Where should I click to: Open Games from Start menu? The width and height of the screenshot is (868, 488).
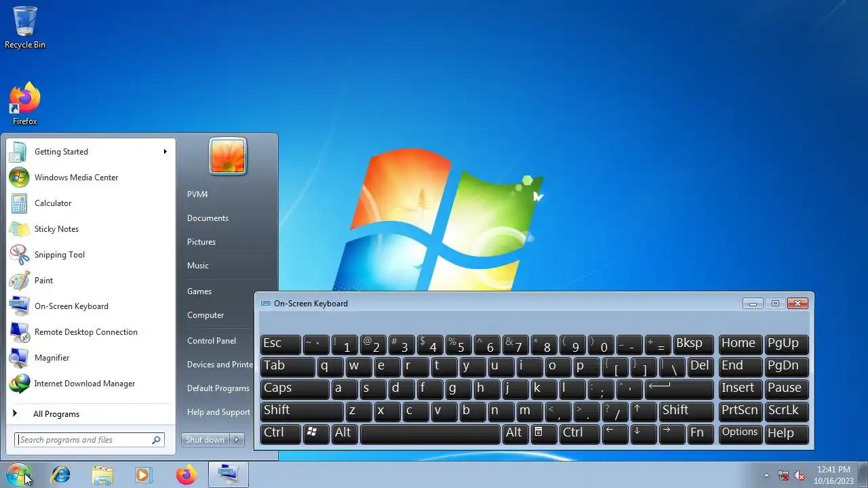point(199,291)
